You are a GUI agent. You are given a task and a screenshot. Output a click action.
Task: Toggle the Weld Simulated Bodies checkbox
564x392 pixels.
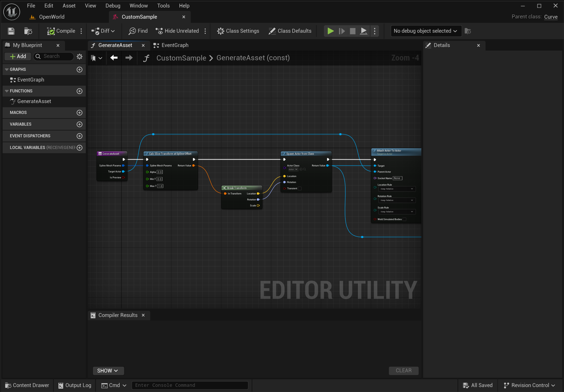pos(404,219)
